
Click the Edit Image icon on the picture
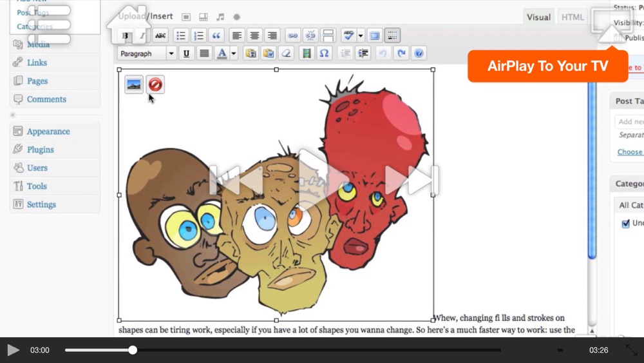pos(134,84)
